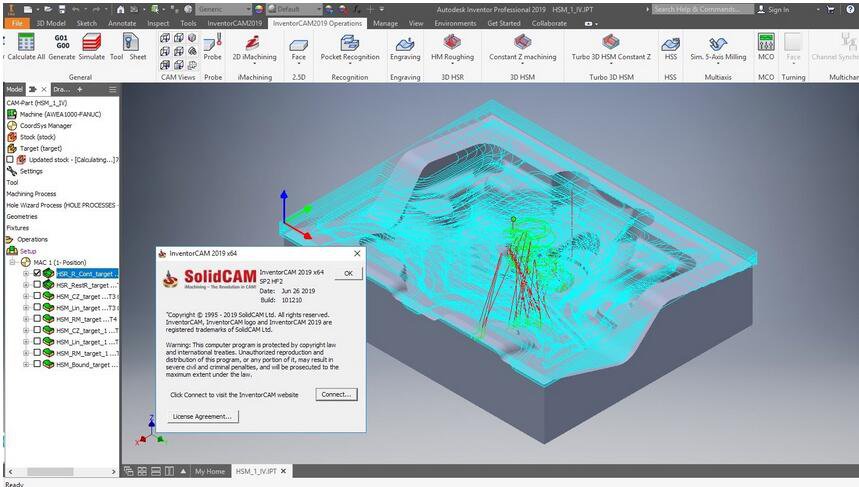Select the Engraving operation icon
The width and height of the screenshot is (859, 487).
405,43
